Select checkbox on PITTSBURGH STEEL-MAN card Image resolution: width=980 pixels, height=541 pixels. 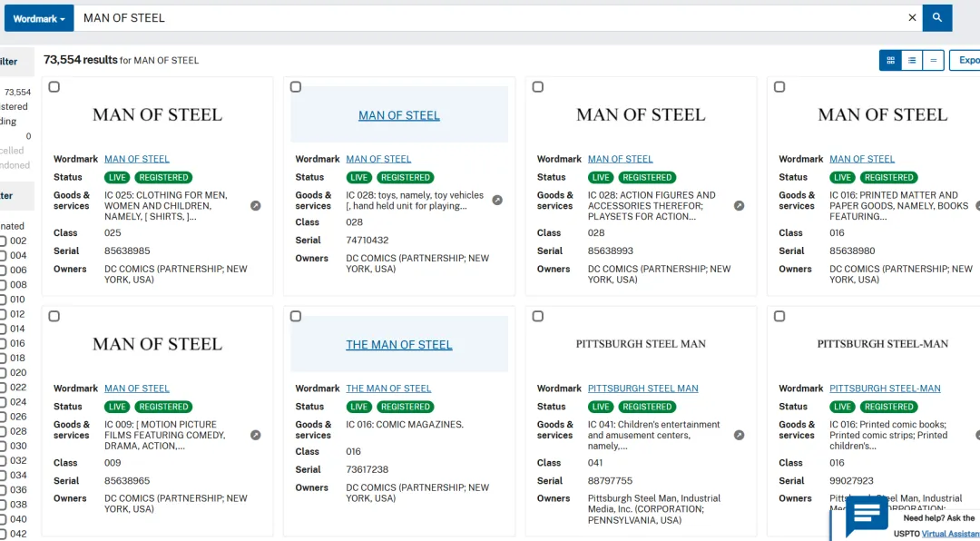(779, 317)
